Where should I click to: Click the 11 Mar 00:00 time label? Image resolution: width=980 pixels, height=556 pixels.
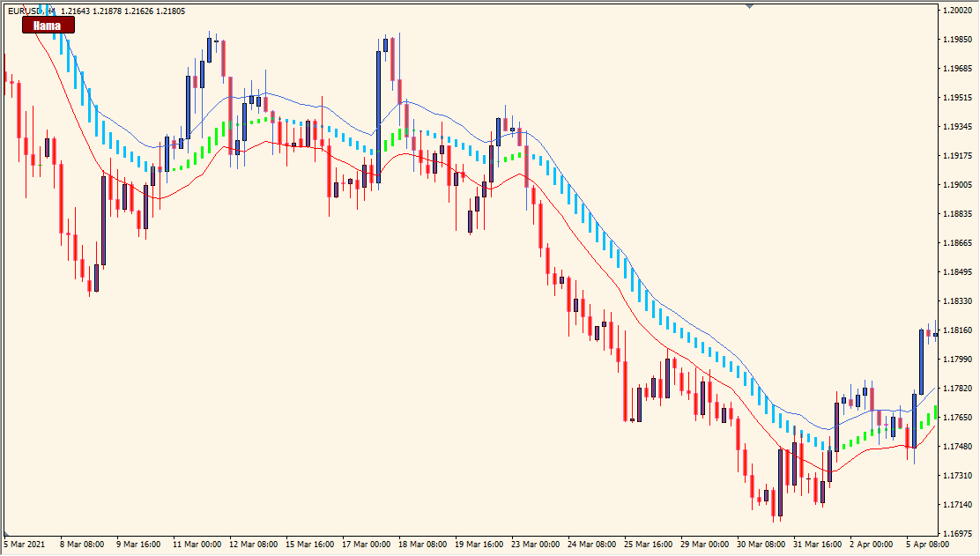coord(197,545)
